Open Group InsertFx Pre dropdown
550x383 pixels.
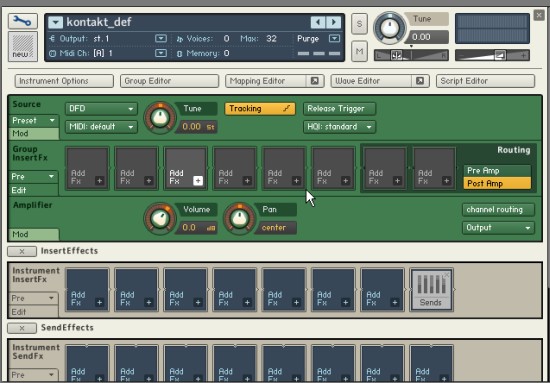(x=34, y=177)
